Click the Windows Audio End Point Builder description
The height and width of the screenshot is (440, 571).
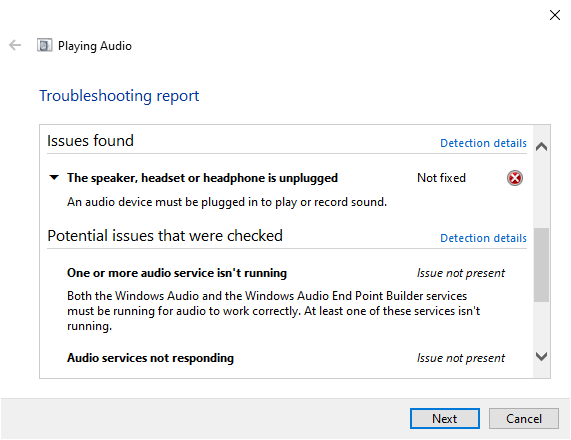[x=273, y=311]
